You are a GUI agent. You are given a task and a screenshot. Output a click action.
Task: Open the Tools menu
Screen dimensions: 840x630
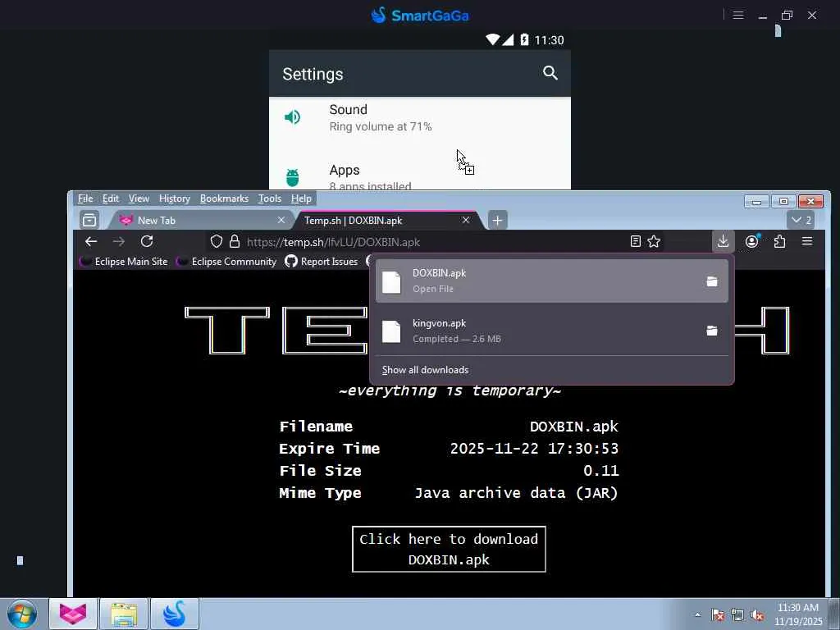point(269,199)
